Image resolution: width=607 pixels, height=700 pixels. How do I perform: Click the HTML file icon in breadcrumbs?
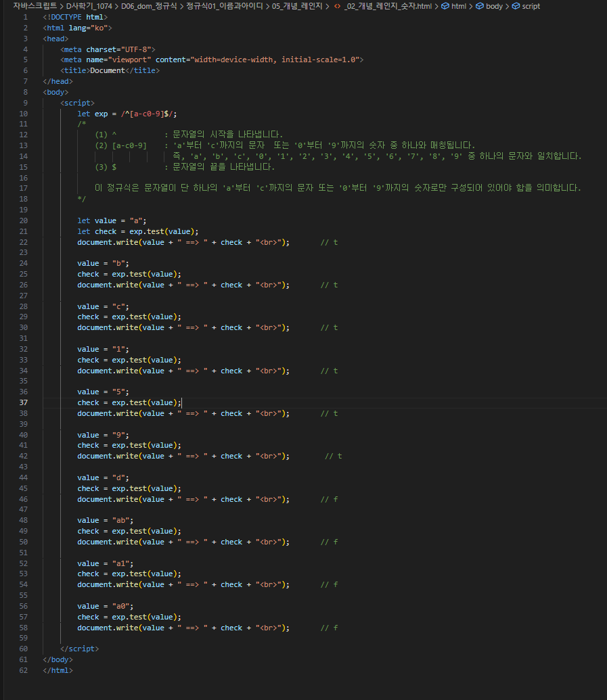pos(337,6)
